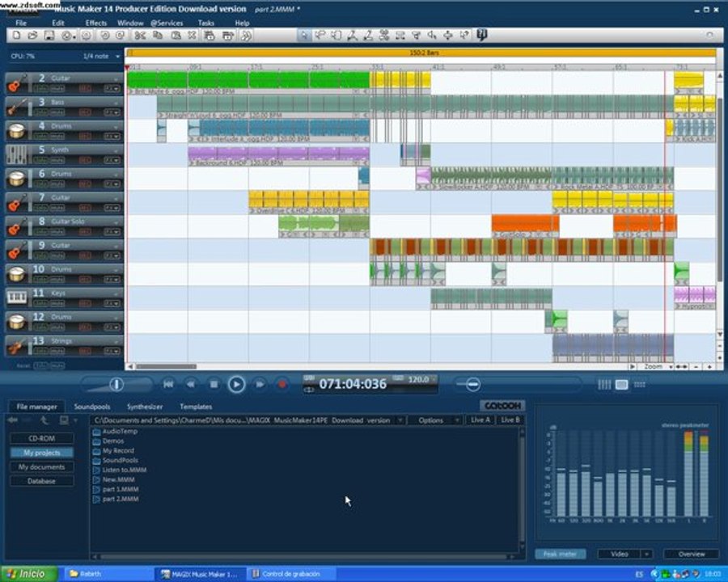Expand the file path dropdown arrow
Screen dimensions: 728x582
click(x=399, y=420)
